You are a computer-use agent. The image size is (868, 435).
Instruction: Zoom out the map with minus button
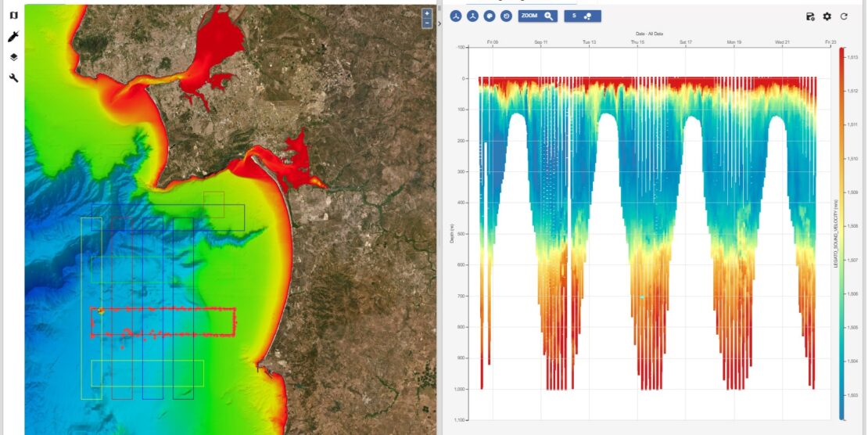click(427, 23)
